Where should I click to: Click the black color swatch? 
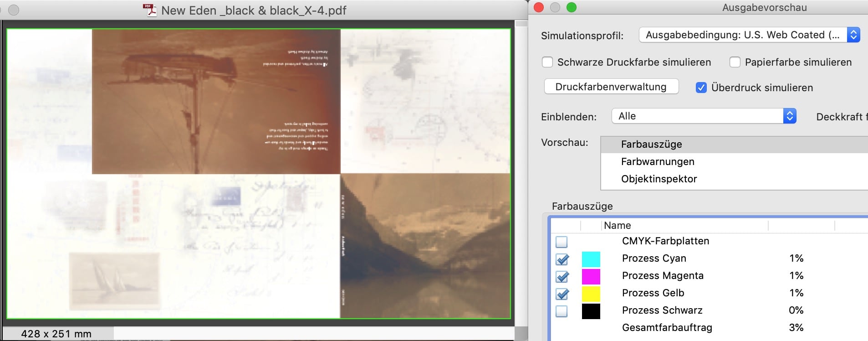pos(591,311)
